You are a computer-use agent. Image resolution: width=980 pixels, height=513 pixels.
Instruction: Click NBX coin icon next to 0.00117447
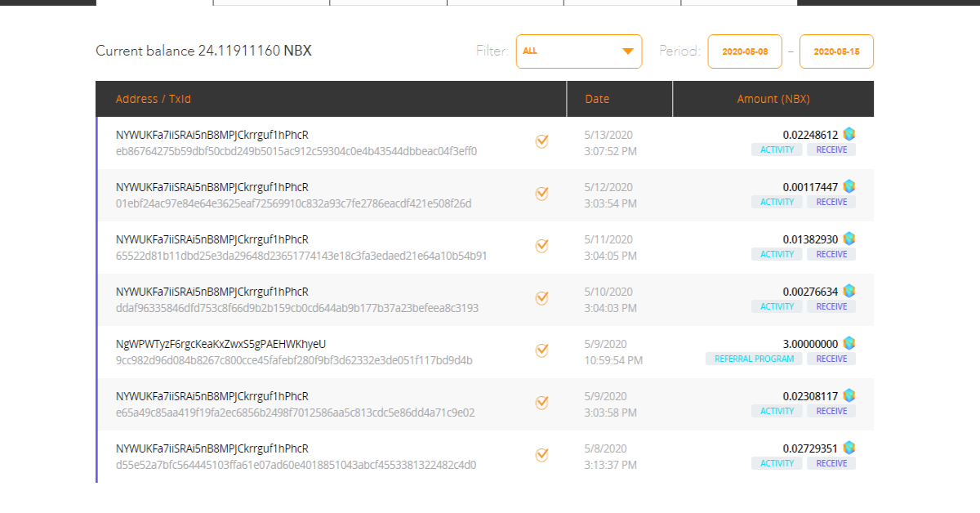[849, 186]
